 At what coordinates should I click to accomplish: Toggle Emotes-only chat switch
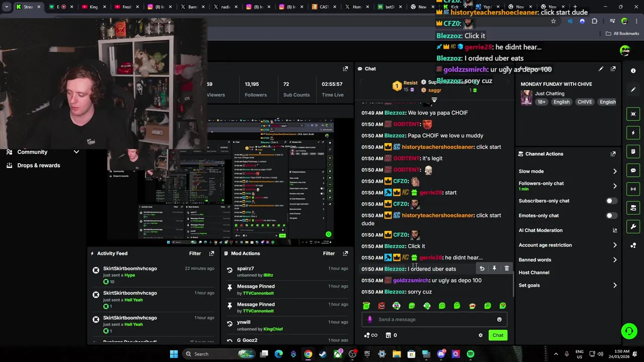point(611,216)
